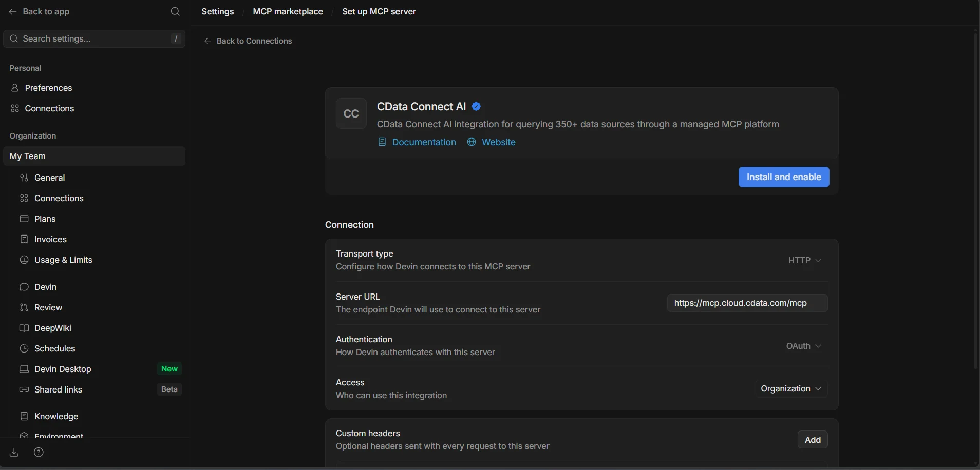Click the New badge on Devin Desktop

point(169,369)
